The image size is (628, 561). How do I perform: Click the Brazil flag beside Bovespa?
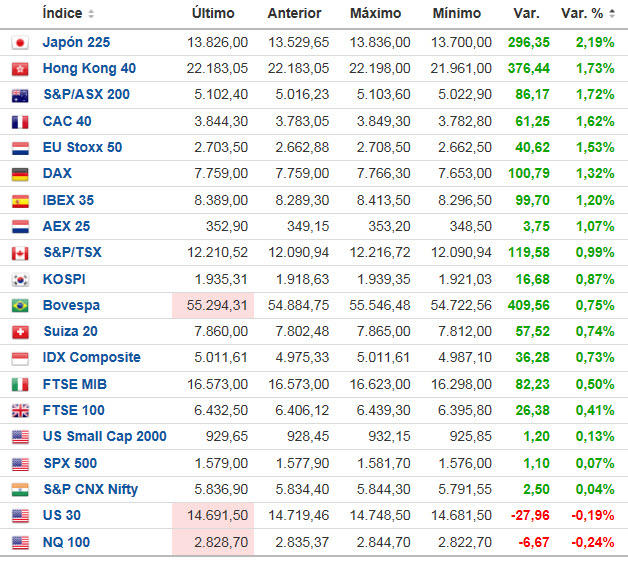[x=19, y=305]
